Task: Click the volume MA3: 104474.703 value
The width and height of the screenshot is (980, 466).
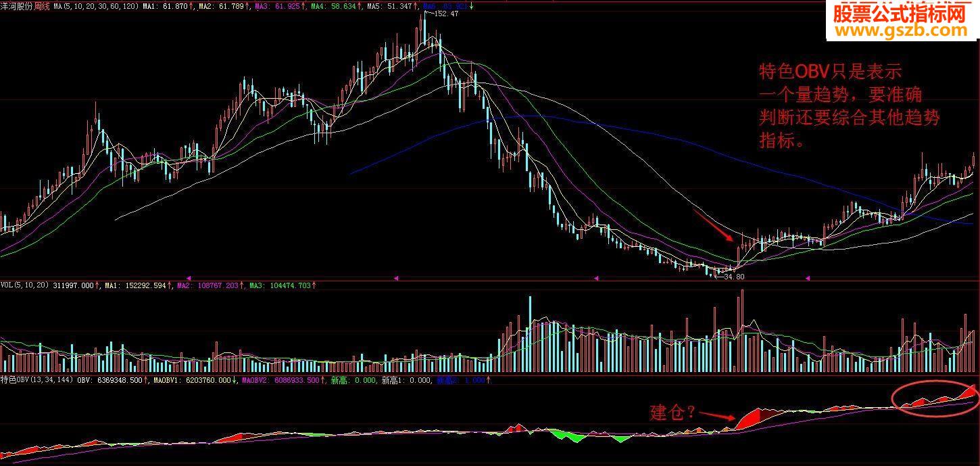Action: point(280,285)
